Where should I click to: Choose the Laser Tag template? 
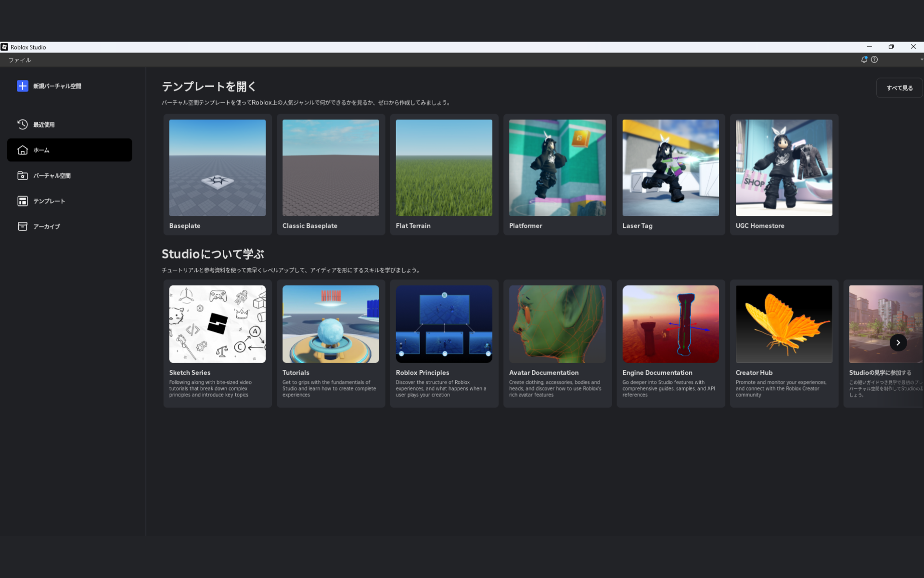(x=670, y=168)
